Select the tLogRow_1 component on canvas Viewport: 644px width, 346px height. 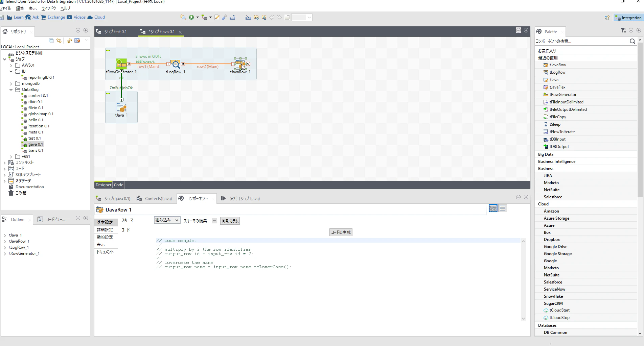coord(175,64)
